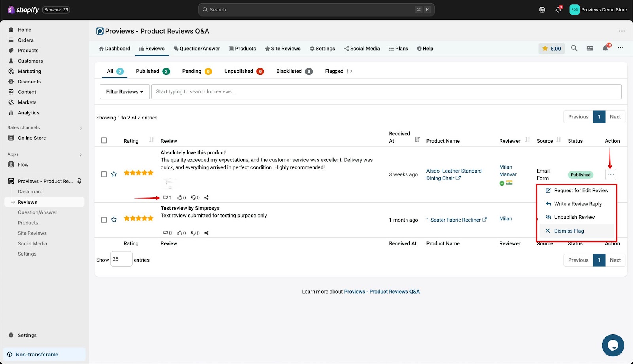Click thumbs-up on 'Test review by Simprosys'

(182, 233)
